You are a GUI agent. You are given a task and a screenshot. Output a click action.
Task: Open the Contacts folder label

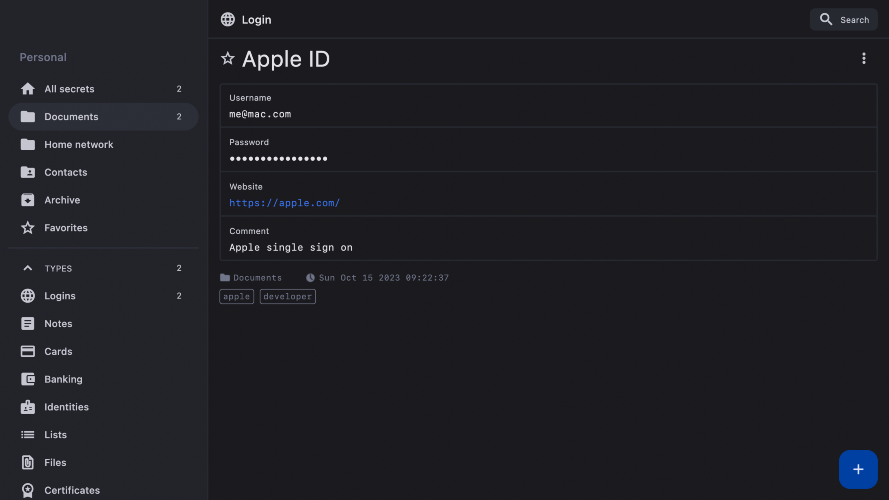click(x=66, y=172)
